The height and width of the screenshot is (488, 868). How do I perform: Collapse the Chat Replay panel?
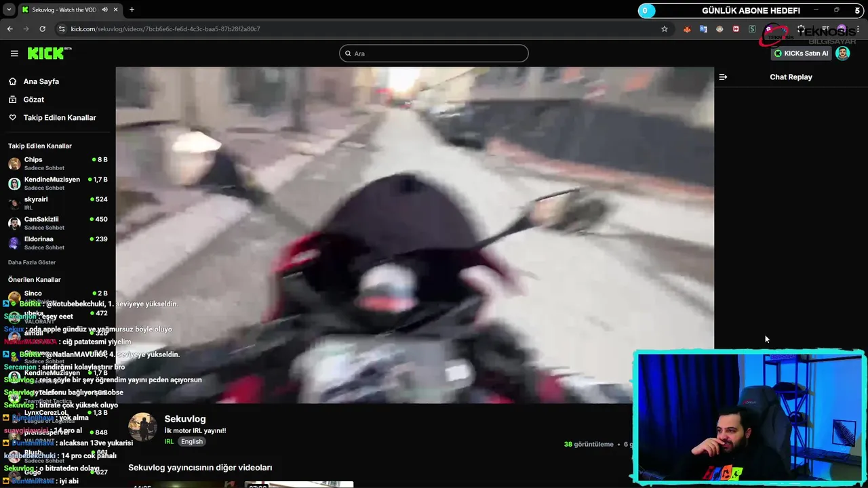pyautogui.click(x=723, y=77)
